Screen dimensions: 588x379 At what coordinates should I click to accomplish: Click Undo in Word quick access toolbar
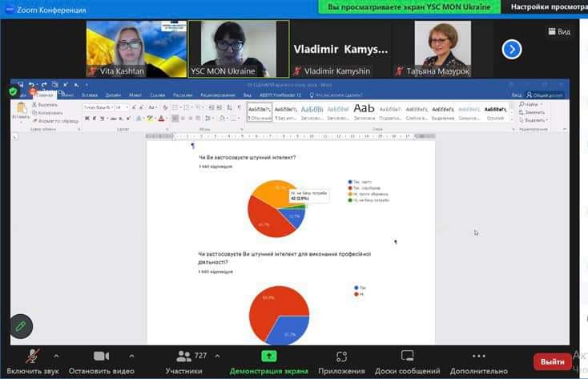(x=31, y=85)
